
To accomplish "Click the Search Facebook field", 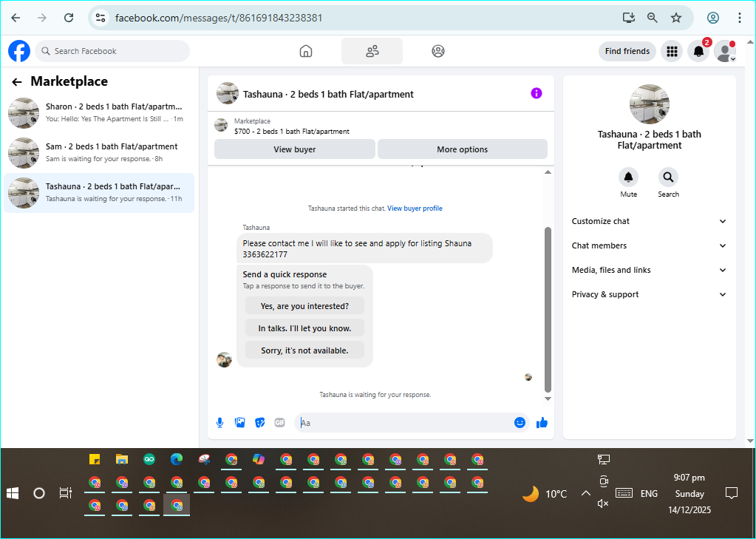I will point(112,51).
